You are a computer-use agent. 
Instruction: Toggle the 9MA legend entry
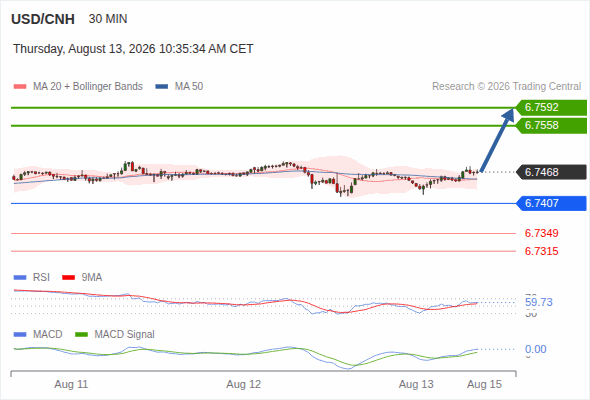[x=82, y=277]
